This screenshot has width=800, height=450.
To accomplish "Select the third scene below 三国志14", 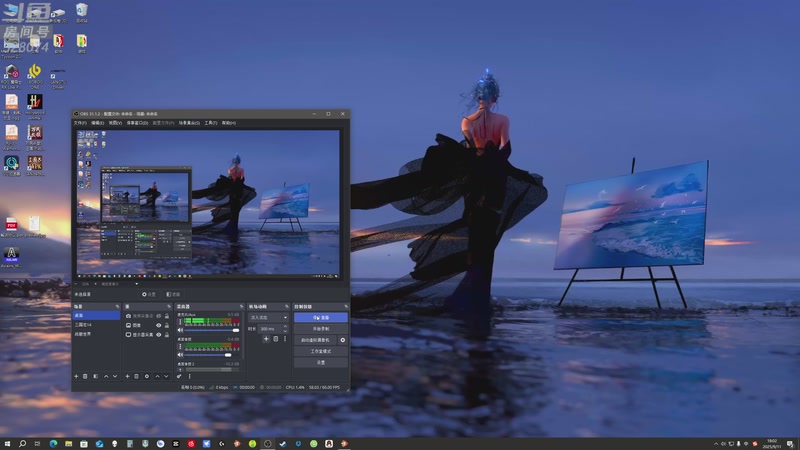I will [x=96, y=334].
